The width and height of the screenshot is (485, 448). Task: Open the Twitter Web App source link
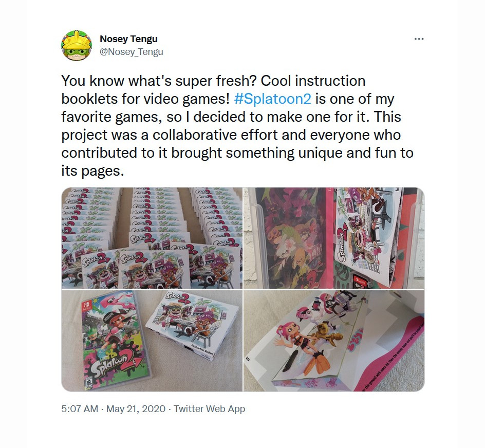tap(209, 409)
